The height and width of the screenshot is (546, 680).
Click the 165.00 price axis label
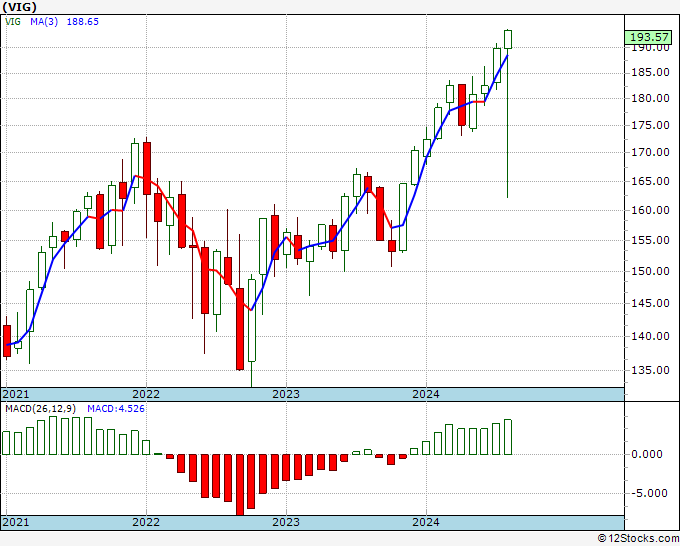[651, 181]
